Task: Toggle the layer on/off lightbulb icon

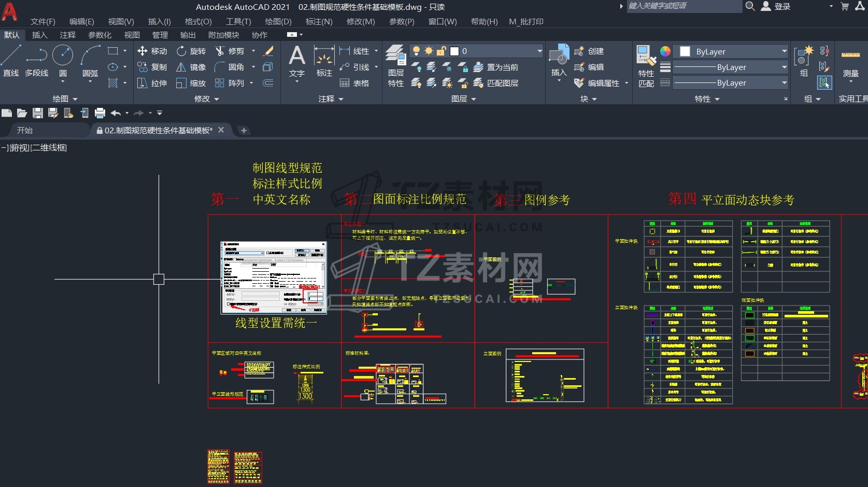Action: point(416,51)
